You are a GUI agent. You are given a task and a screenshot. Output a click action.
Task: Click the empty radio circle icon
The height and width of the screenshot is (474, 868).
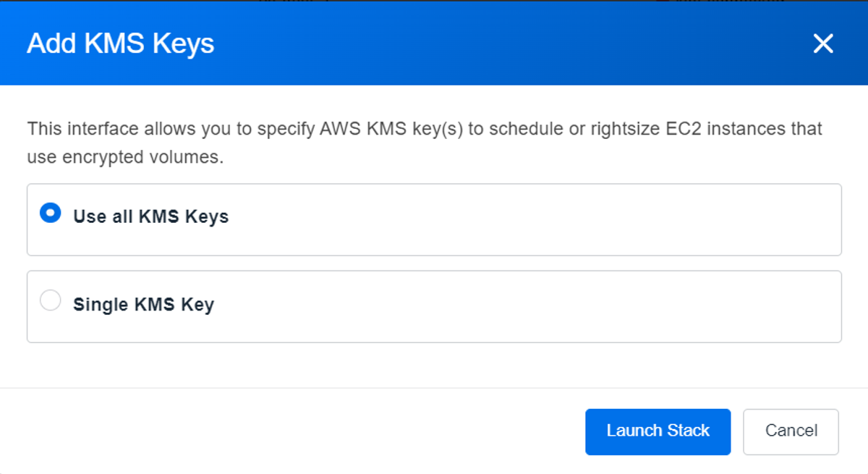(x=50, y=300)
